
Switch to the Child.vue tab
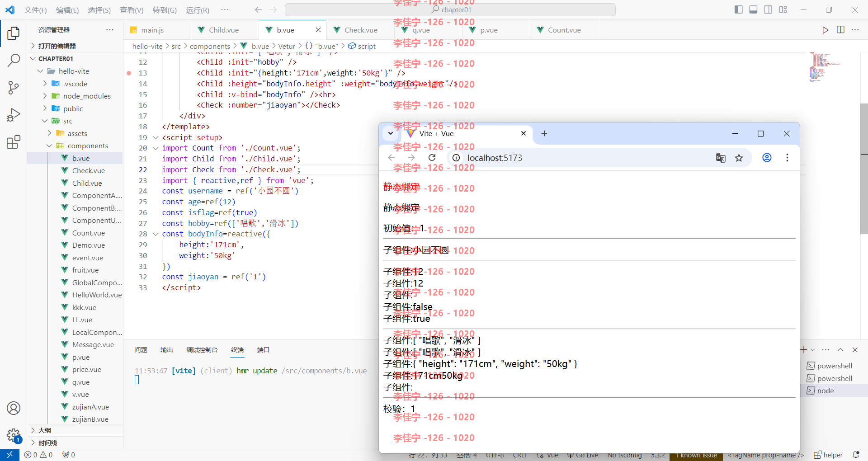[225, 30]
